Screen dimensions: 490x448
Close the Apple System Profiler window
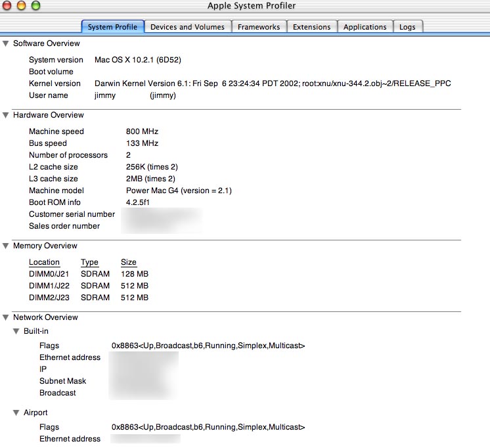7,5
